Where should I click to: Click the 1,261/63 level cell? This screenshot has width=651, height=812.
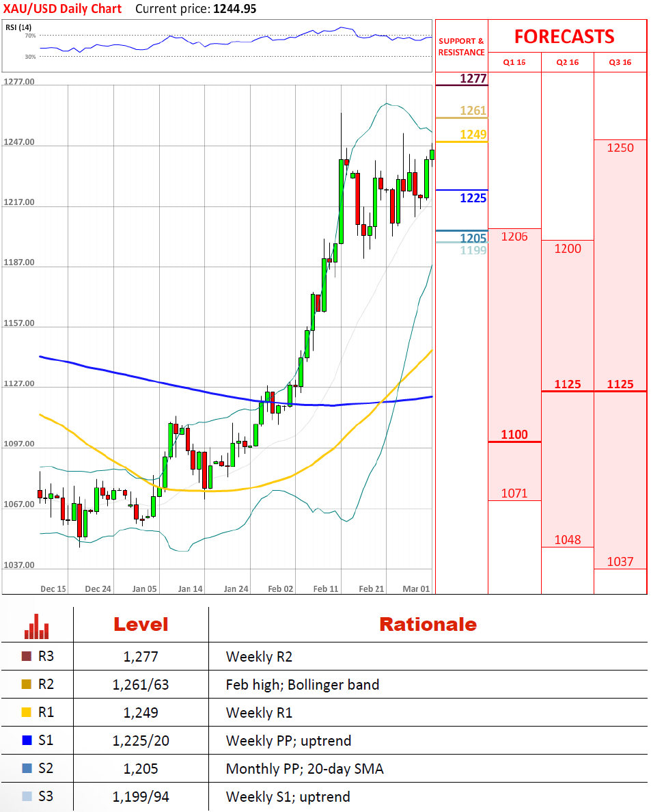click(141, 685)
